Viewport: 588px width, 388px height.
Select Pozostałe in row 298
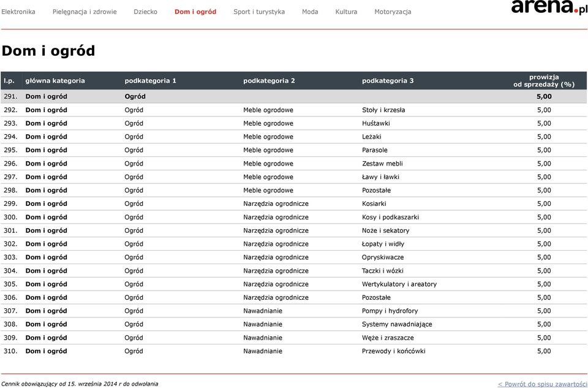(x=376, y=190)
